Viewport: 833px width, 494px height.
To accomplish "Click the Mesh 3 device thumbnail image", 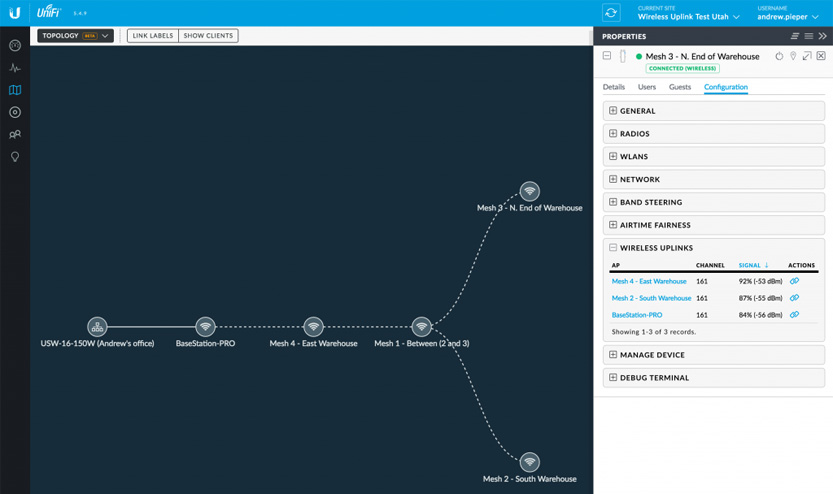I will 623,56.
